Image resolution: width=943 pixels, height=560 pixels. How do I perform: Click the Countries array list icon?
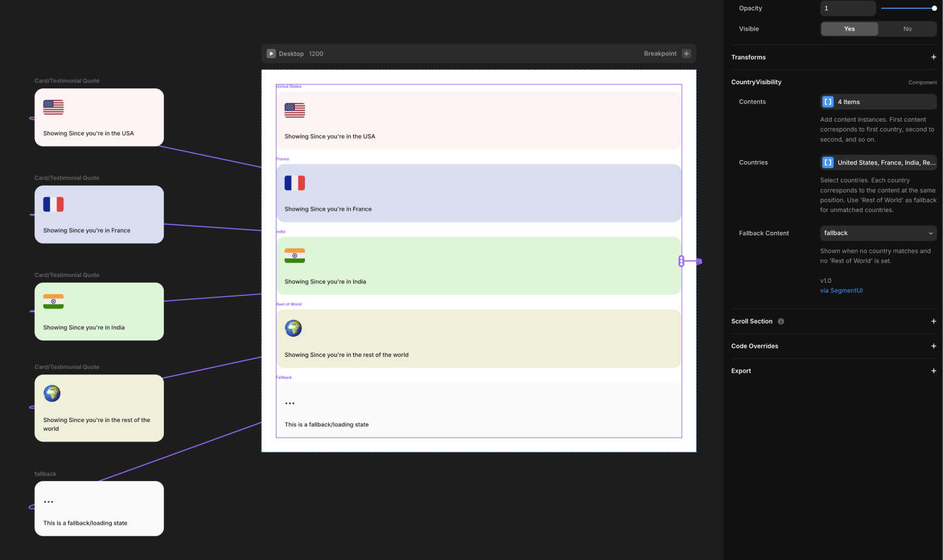point(828,162)
